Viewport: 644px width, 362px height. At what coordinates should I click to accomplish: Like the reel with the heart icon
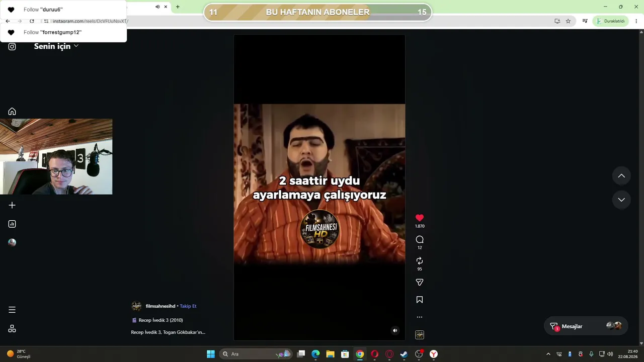(x=420, y=218)
